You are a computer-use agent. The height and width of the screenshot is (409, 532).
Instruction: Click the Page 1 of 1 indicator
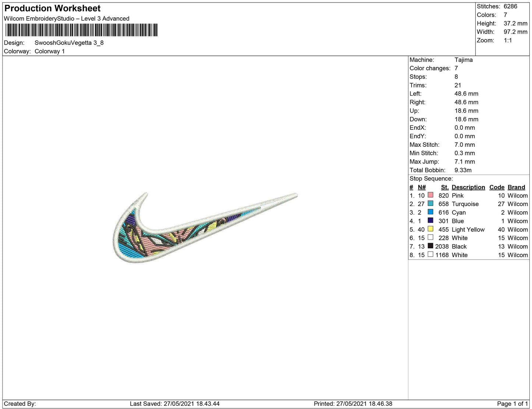512,404
